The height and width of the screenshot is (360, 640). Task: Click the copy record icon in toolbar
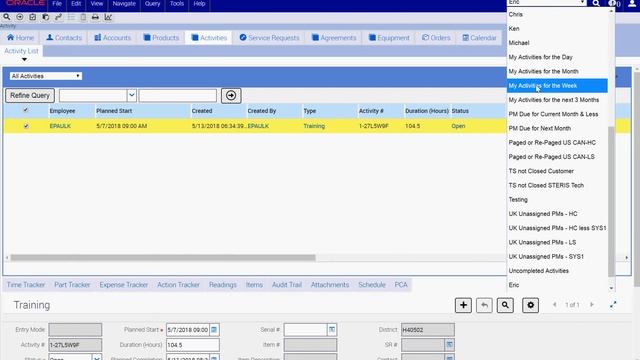point(46,17)
